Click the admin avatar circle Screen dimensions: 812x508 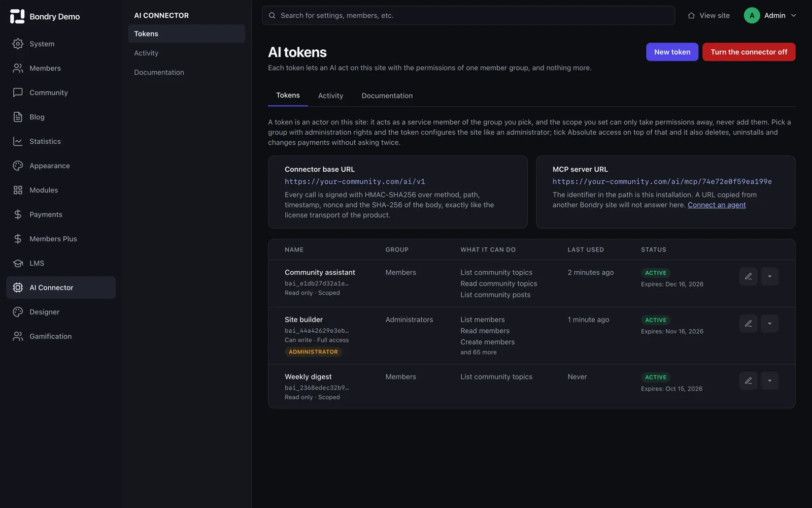[x=752, y=15]
